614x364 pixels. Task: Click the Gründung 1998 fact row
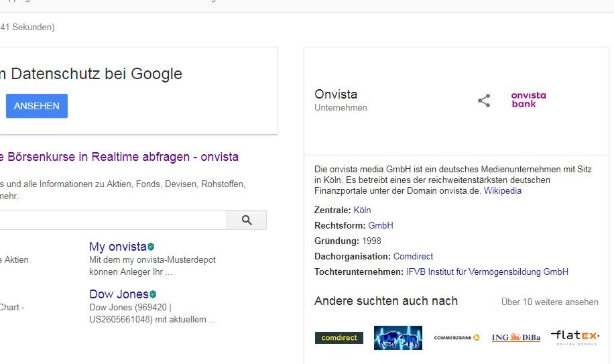tap(348, 241)
